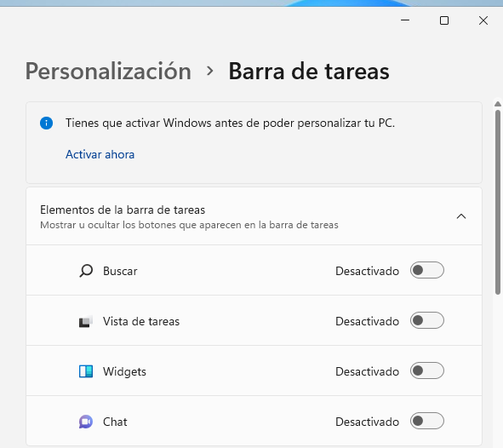Image resolution: width=503 pixels, height=448 pixels.
Task: Click Desactivado status next to Buscar
Action: [368, 271]
